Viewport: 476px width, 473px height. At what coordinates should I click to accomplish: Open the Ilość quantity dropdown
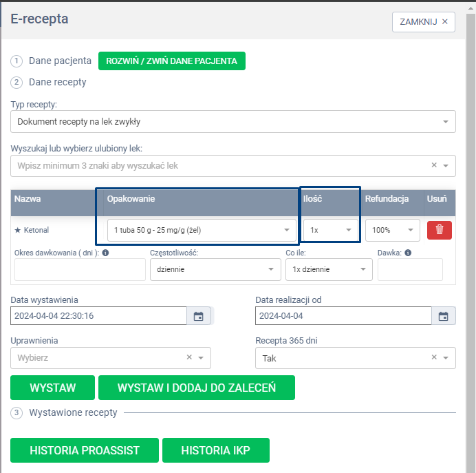[x=331, y=230]
